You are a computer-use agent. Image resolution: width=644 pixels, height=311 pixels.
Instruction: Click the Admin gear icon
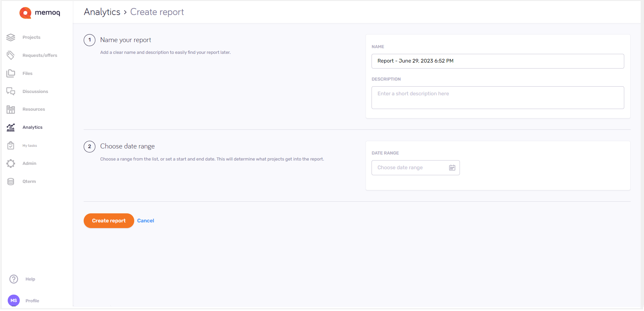tap(11, 164)
